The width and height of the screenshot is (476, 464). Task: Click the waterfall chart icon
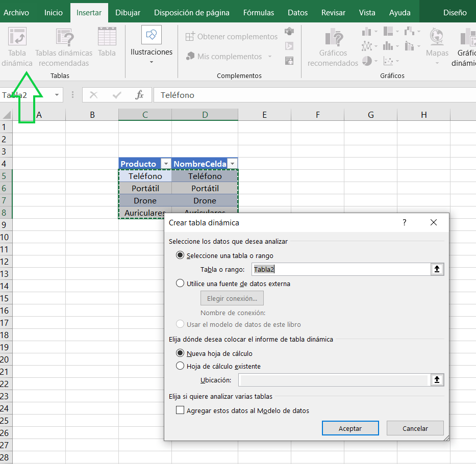click(x=409, y=31)
